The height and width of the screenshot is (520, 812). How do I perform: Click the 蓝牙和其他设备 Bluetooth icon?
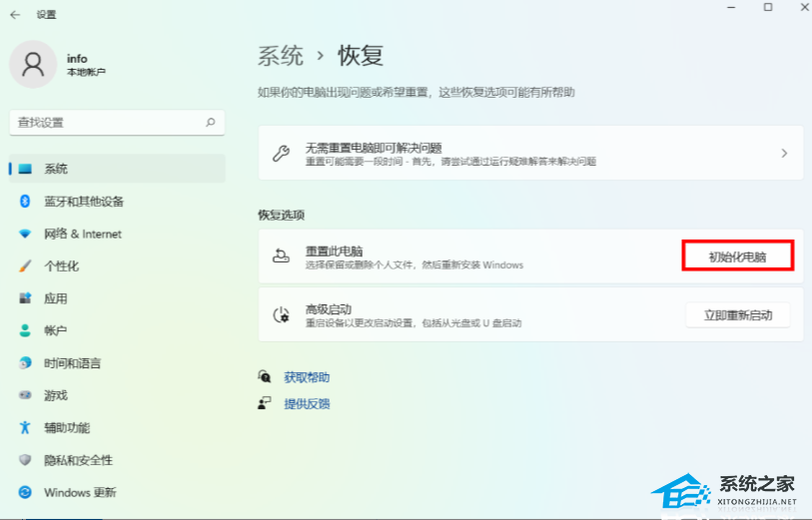pyautogui.click(x=25, y=202)
